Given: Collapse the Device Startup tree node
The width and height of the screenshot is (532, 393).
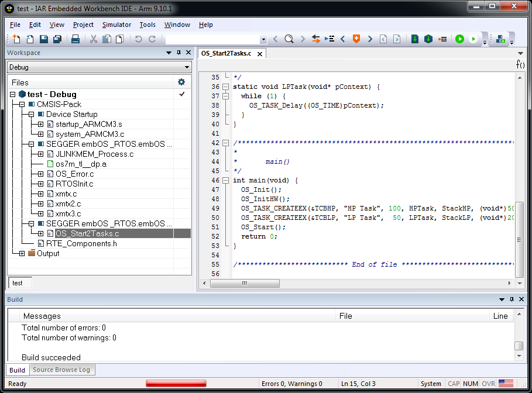Looking at the screenshot, I should tap(31, 114).
